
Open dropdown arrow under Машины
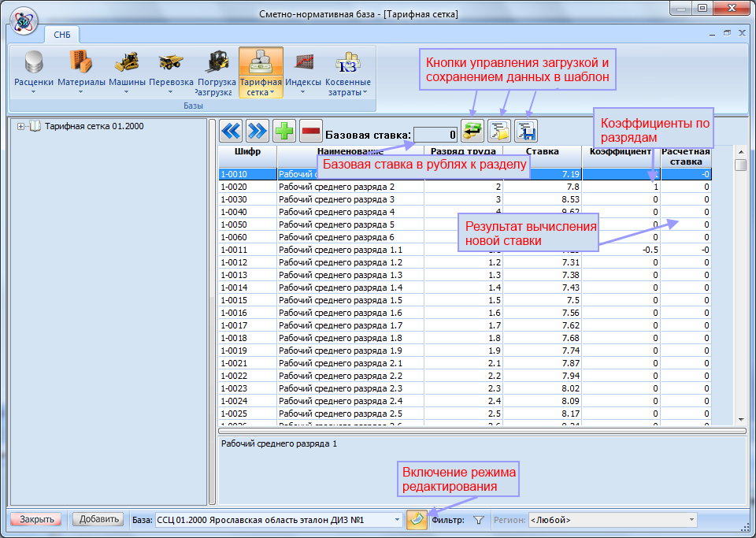(126, 91)
